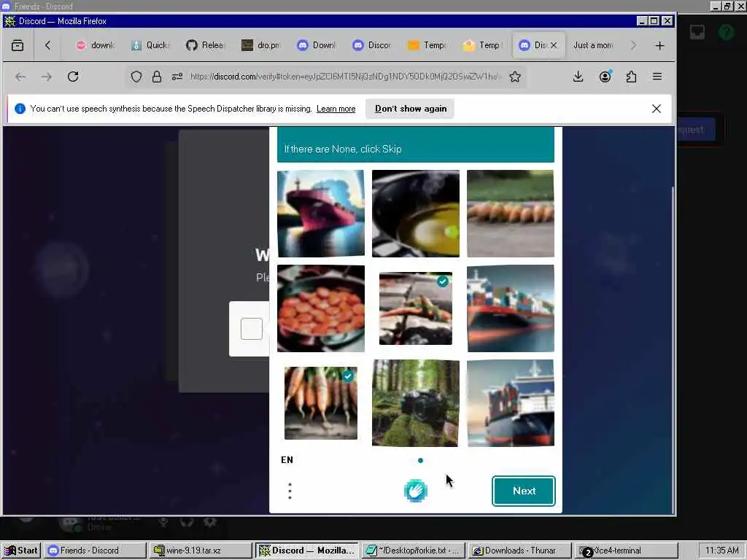Screen dimensions: 747x560
Task: Open a new tab with plus icon
Action: pos(659,46)
